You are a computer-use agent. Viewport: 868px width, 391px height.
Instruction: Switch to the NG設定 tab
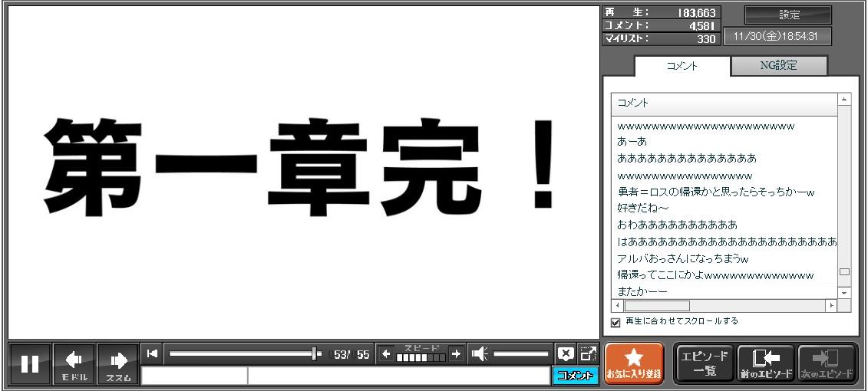[778, 66]
